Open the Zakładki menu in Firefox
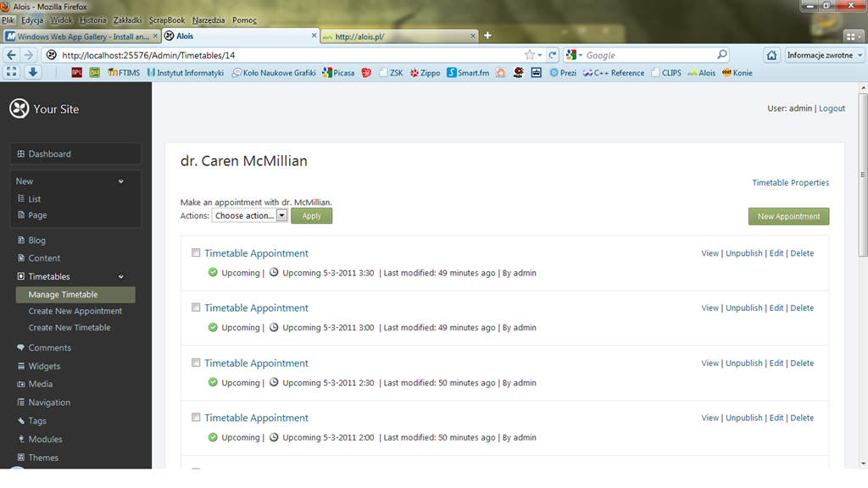Image resolution: width=868 pixels, height=488 pixels. pyautogui.click(x=128, y=19)
